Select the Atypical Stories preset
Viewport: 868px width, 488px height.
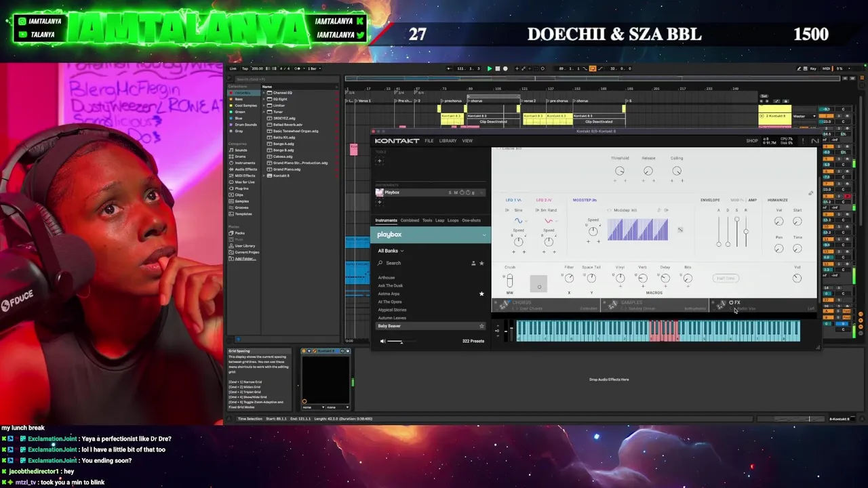coord(392,310)
